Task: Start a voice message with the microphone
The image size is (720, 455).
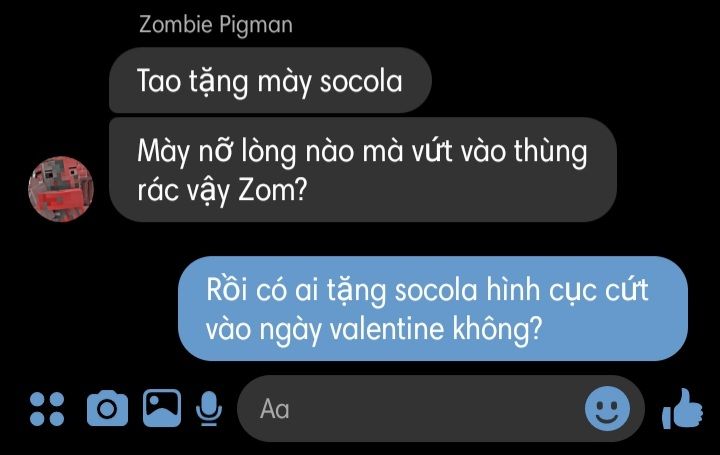Action: (x=209, y=408)
